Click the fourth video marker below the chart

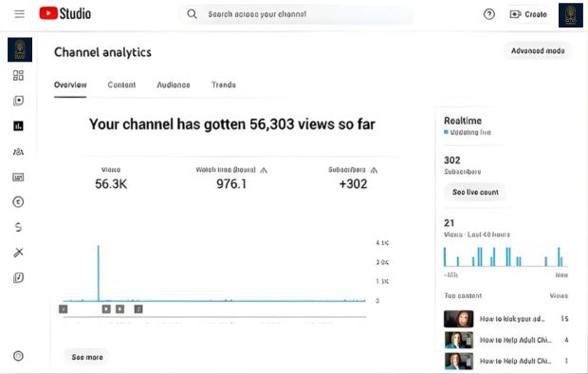(x=138, y=309)
